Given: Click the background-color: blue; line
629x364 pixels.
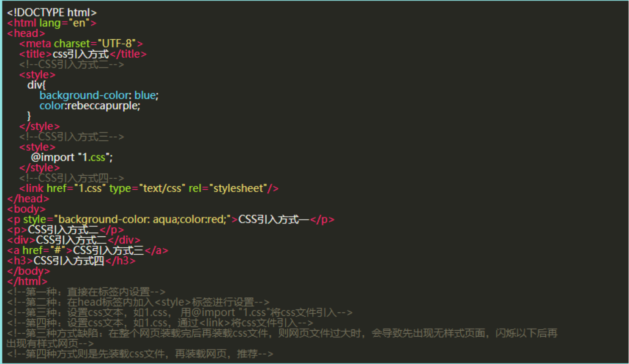Looking at the screenshot, I should pos(99,95).
